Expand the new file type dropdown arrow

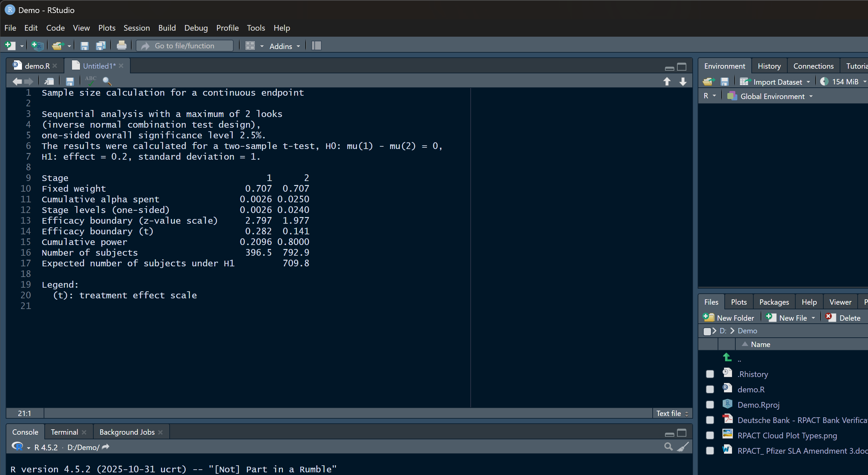tap(22, 46)
